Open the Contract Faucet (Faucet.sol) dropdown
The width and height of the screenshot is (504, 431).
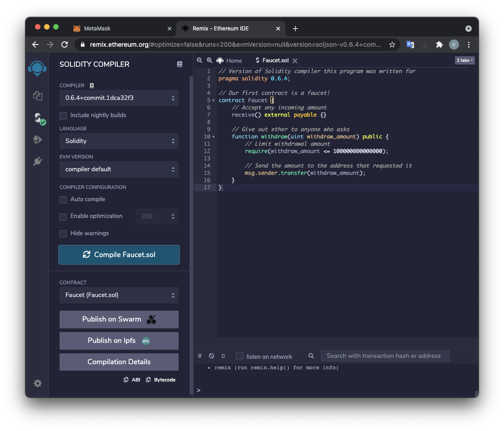coord(119,295)
